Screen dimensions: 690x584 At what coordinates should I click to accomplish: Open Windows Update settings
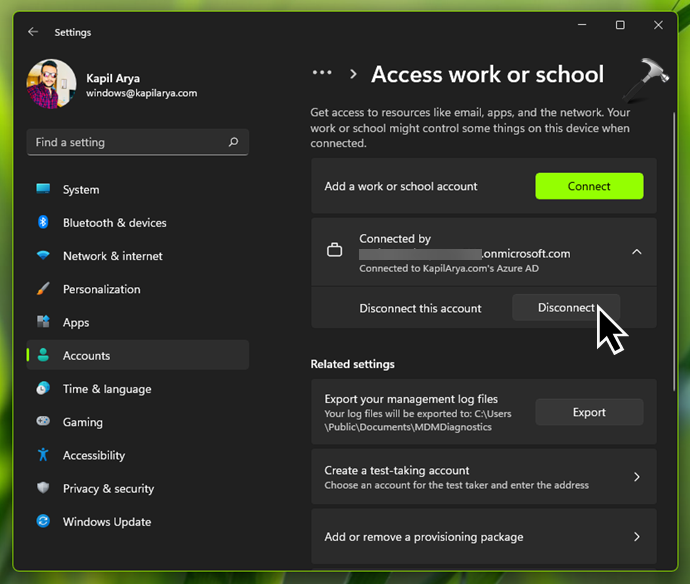pos(138,522)
